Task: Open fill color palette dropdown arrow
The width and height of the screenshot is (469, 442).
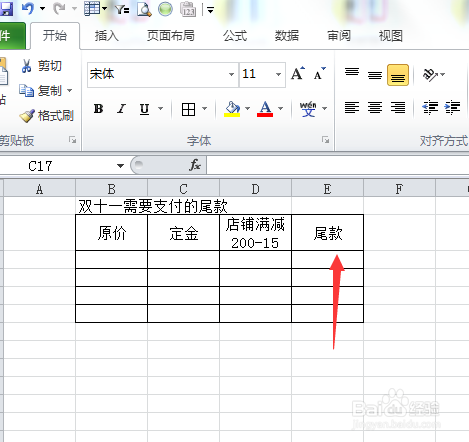Action: click(247, 109)
